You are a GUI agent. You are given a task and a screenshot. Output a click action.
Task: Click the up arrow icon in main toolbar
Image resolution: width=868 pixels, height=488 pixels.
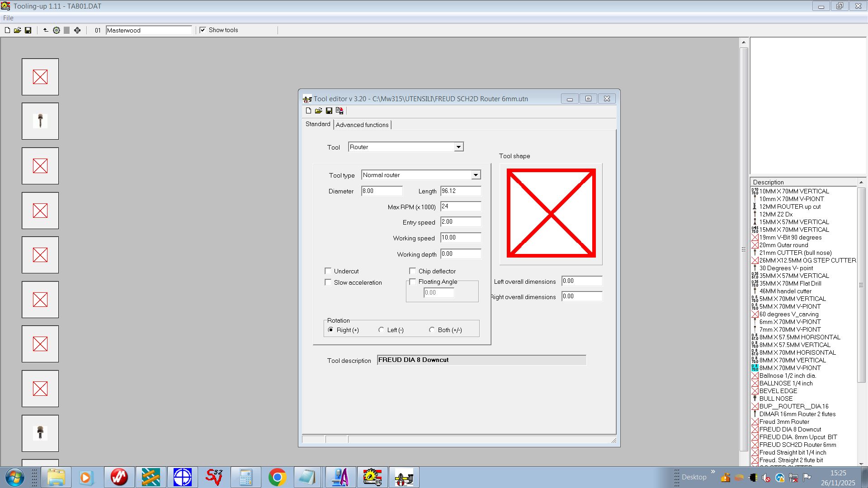coord(46,30)
